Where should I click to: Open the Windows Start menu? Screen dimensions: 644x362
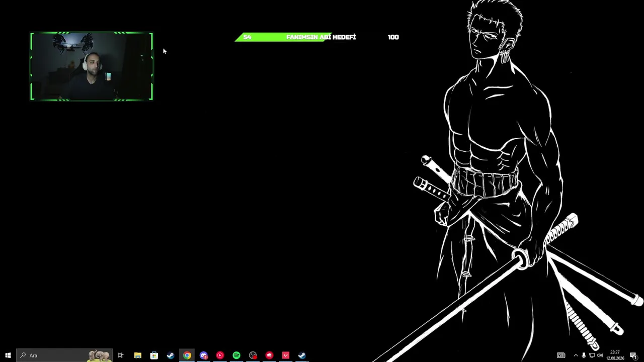8,355
